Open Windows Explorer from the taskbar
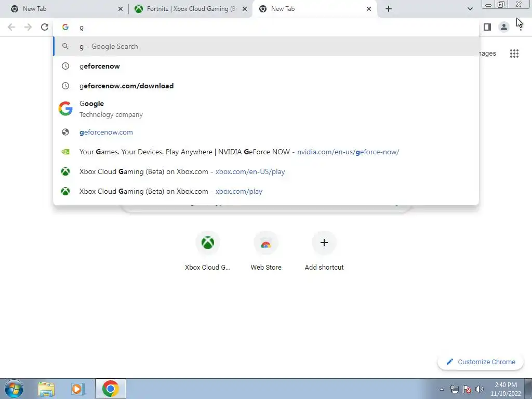Screen dimensions: 532x399 [46, 389]
